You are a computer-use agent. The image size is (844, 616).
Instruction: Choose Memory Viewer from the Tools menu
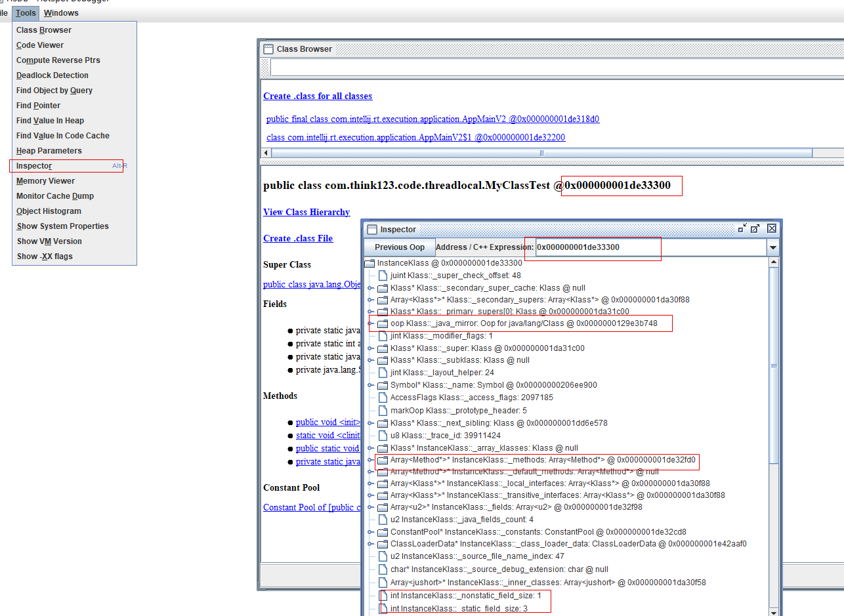[x=45, y=181]
